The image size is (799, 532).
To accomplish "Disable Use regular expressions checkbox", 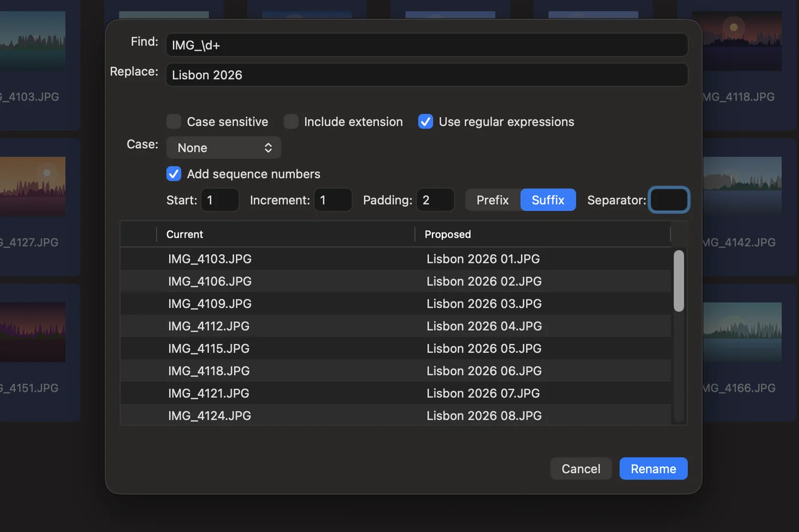I will click(426, 121).
